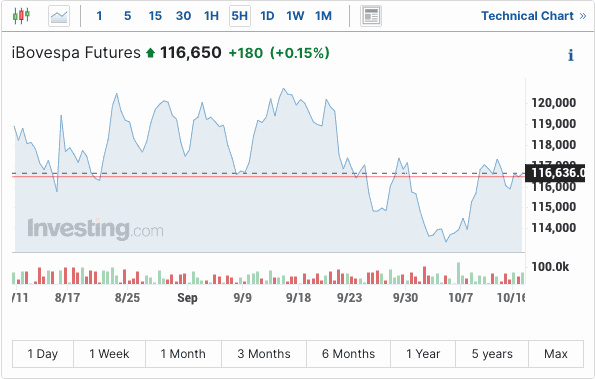Select the 1M interval

[x=323, y=16]
